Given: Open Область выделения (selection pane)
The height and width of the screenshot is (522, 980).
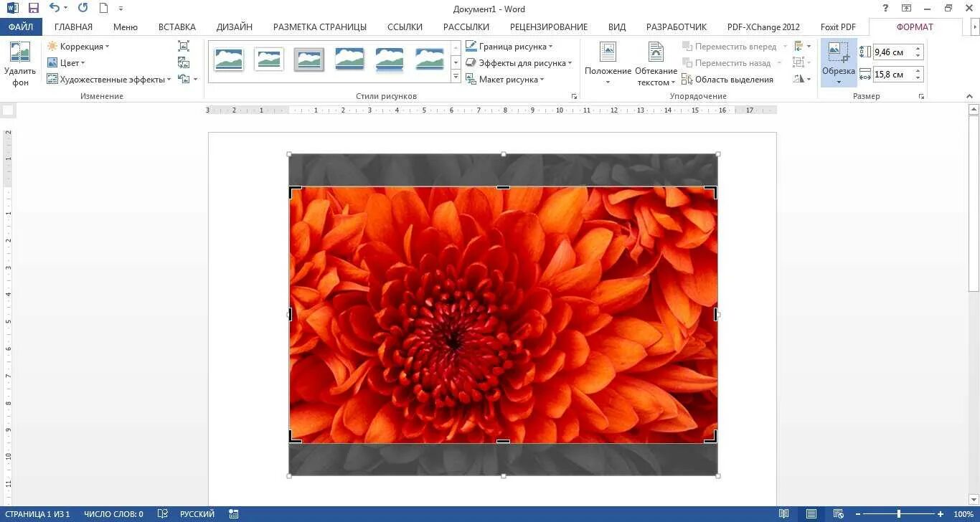Looking at the screenshot, I should point(727,80).
